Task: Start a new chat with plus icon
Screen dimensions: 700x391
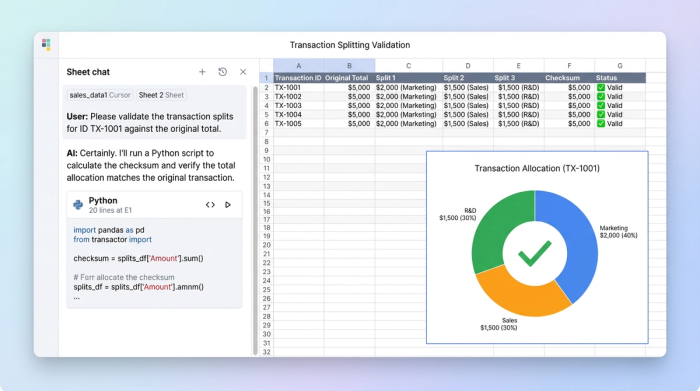Action: point(202,72)
